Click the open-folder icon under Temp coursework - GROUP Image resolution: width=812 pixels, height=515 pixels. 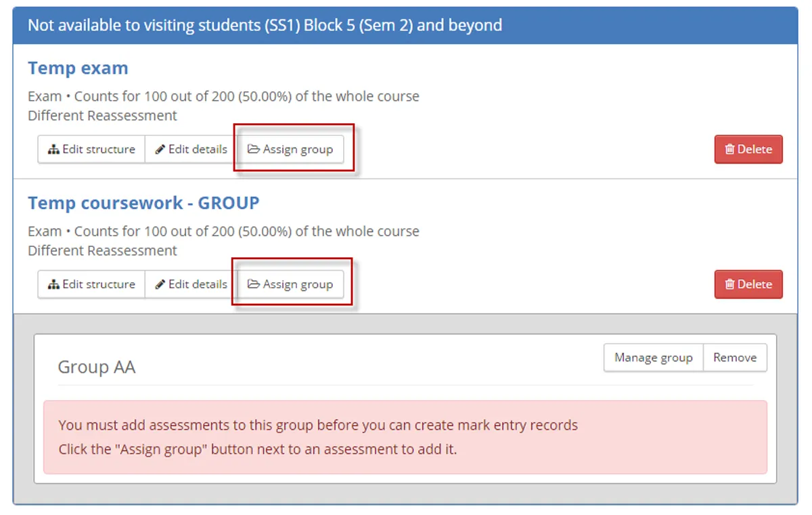tap(254, 284)
